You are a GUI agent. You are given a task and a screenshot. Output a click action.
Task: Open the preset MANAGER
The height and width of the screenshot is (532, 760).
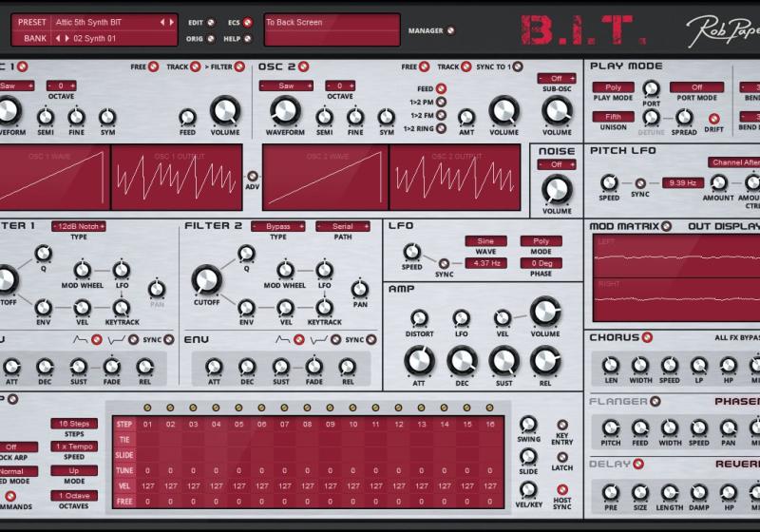(450, 30)
